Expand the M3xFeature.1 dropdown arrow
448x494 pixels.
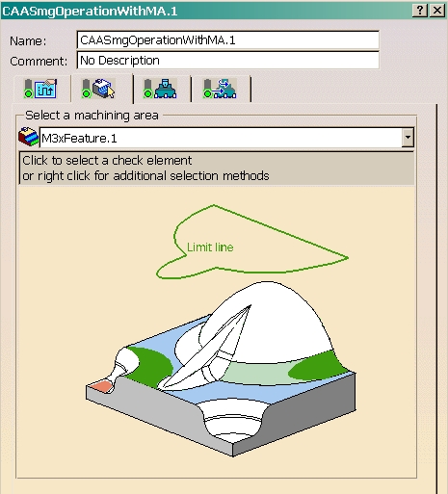408,138
